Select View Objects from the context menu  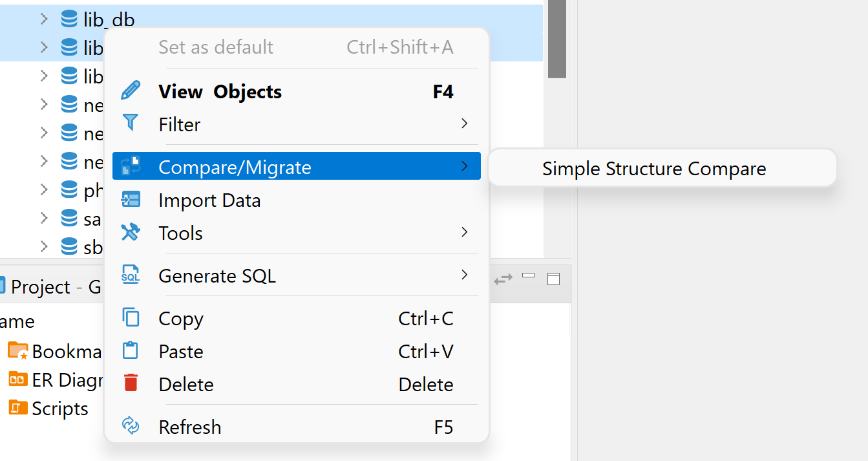coord(220,91)
